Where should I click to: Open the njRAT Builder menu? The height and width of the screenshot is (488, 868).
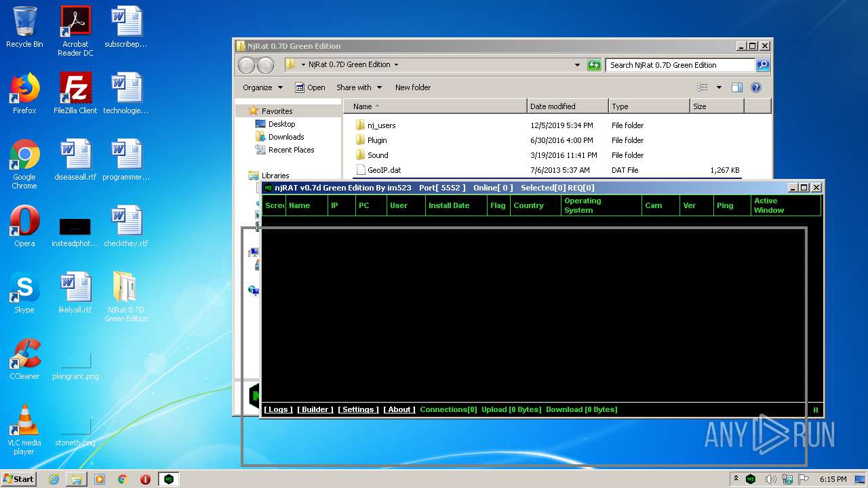(x=315, y=409)
